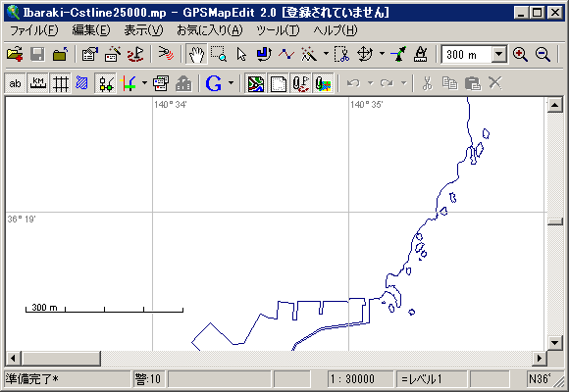Screen dimensions: 569x392
Task: Toggle the waypoints attachment button
Action: (x=301, y=83)
